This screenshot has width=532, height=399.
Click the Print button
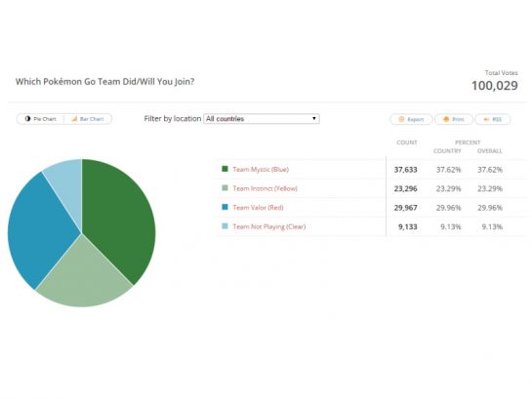tap(454, 119)
